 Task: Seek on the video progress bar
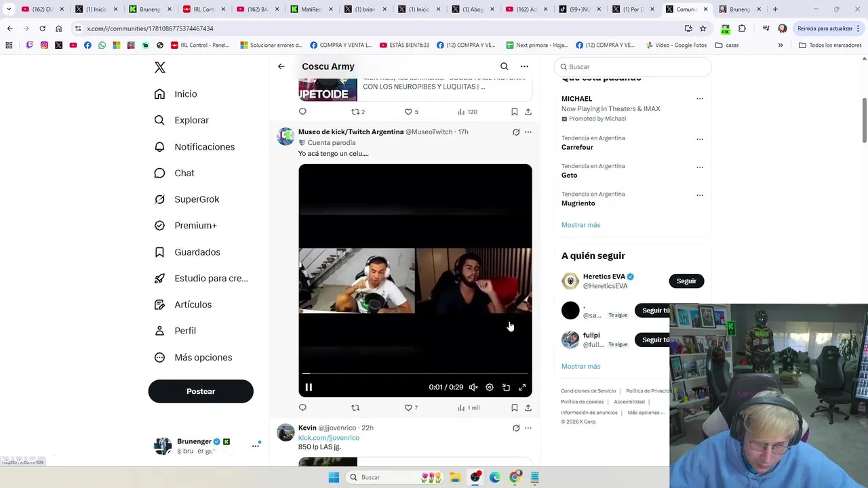point(415,373)
